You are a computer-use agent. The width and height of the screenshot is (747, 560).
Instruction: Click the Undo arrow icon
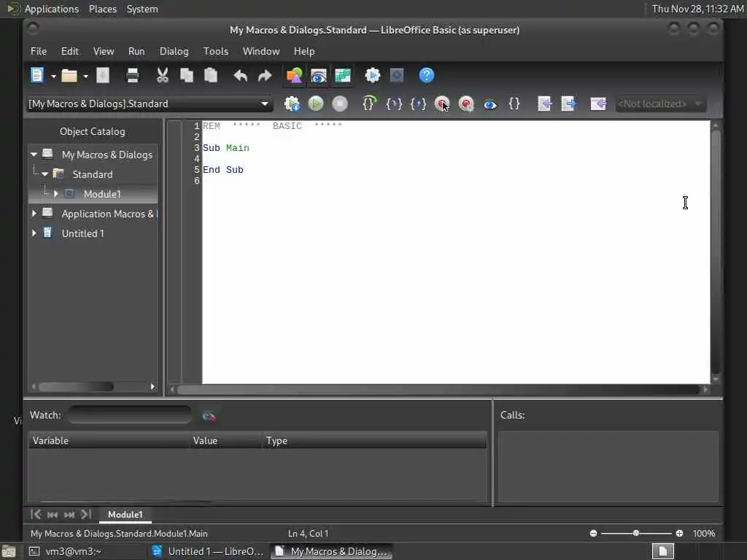point(241,75)
